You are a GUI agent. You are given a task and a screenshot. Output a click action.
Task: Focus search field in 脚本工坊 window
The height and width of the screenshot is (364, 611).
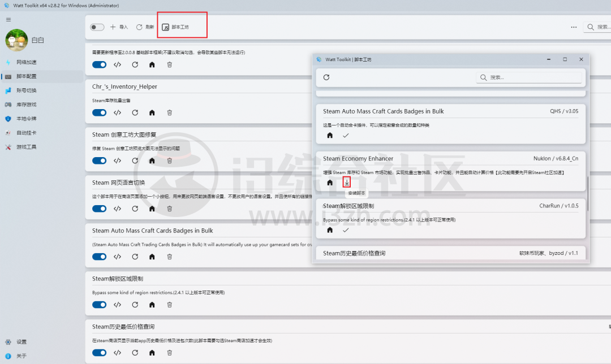click(529, 77)
